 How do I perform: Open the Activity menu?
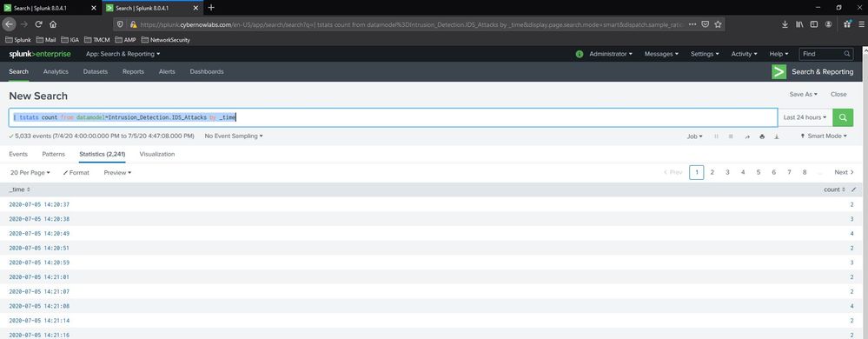[x=745, y=54]
